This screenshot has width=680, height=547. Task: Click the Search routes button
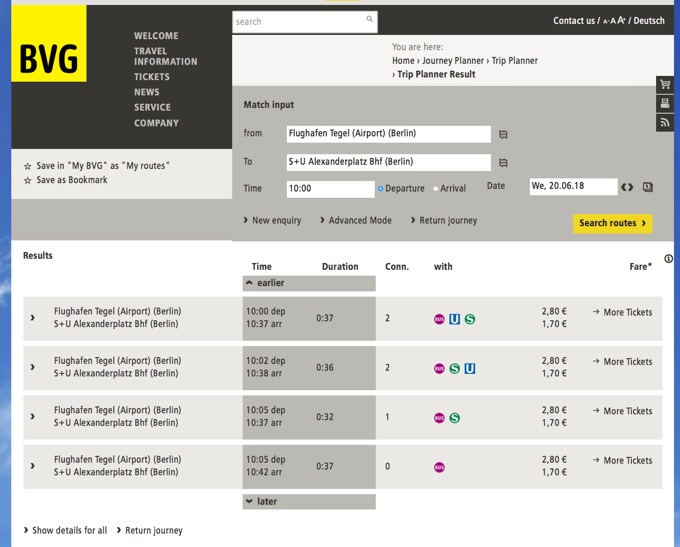612,223
